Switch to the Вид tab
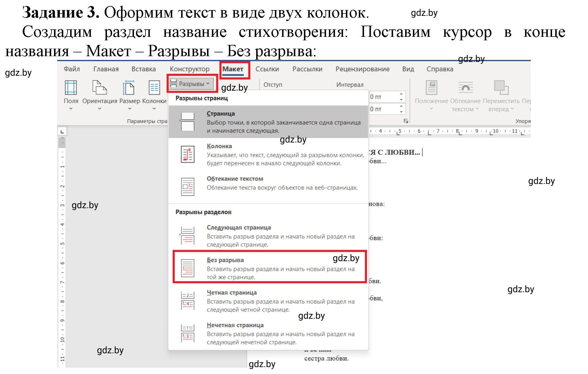Image resolution: width=588 pixels, height=374 pixels. [x=408, y=69]
